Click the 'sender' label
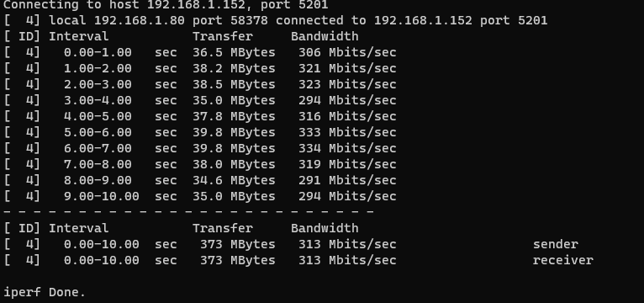The width and height of the screenshot is (644, 303). (x=555, y=244)
